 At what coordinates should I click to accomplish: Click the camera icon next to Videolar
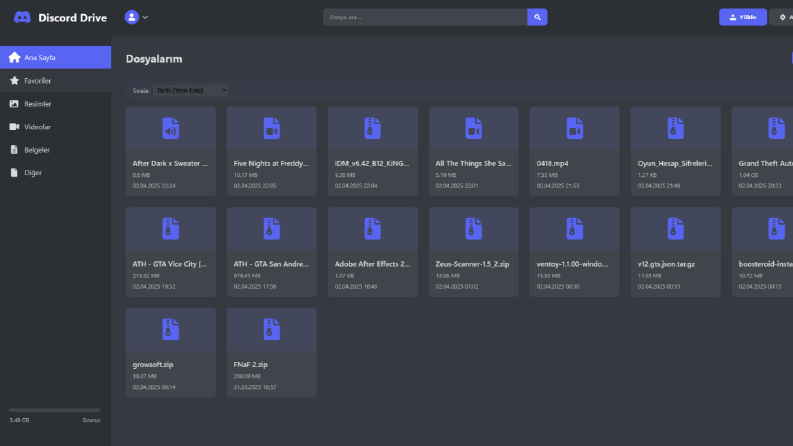(x=14, y=126)
